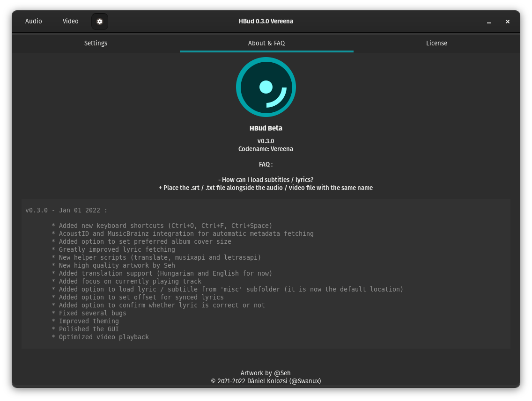This screenshot has width=532, height=401.
Task: Click the confirm lyric correct line
Action: coord(158,305)
